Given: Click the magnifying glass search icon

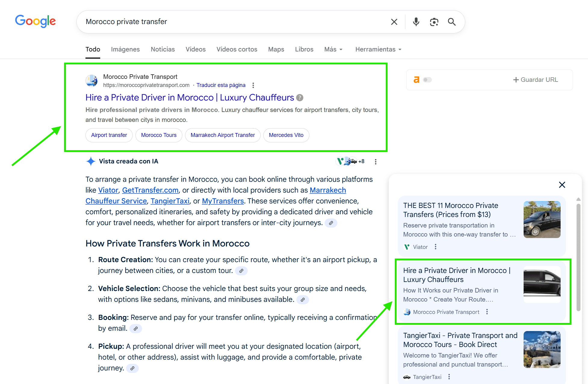Looking at the screenshot, I should coord(452,22).
